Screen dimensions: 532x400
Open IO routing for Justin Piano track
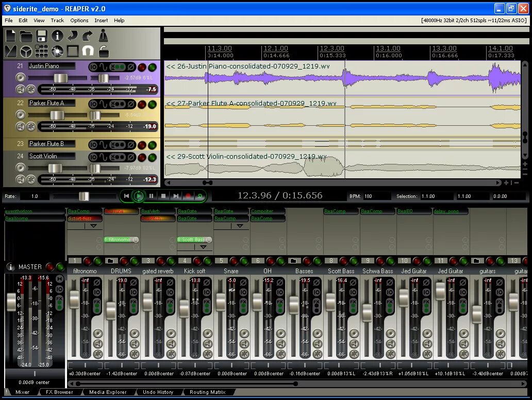(x=93, y=67)
